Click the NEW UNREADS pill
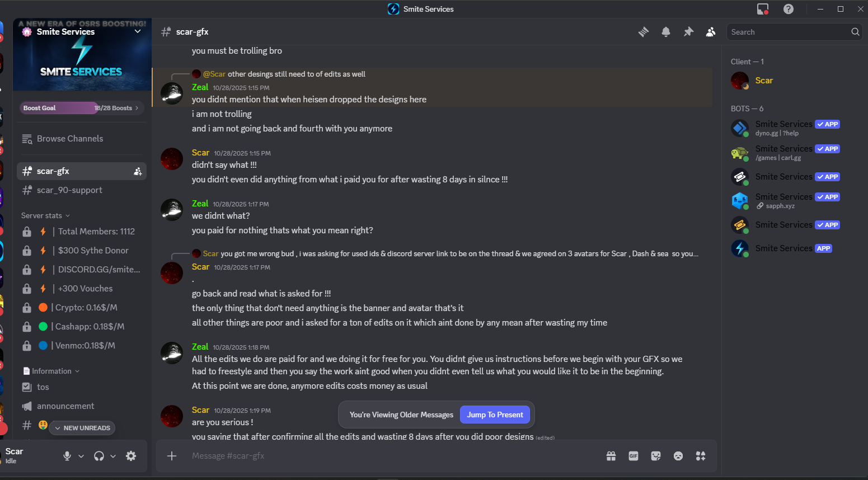This screenshot has width=868, height=480. 82,428
